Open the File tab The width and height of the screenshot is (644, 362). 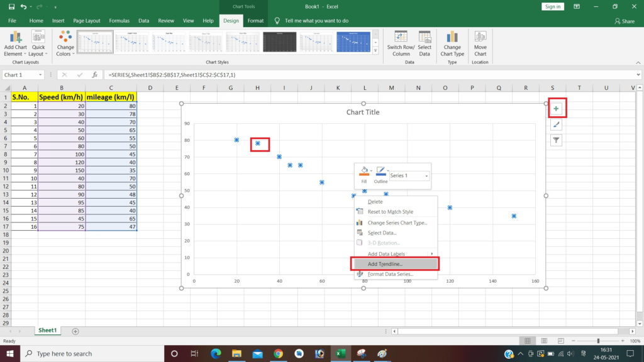point(12,21)
